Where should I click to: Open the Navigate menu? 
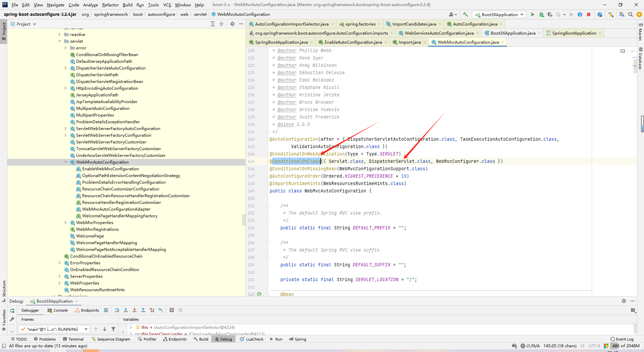[x=55, y=5]
